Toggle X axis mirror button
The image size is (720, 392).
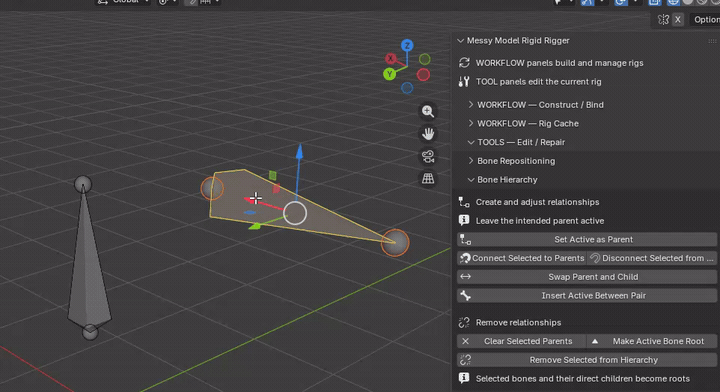tap(678, 20)
